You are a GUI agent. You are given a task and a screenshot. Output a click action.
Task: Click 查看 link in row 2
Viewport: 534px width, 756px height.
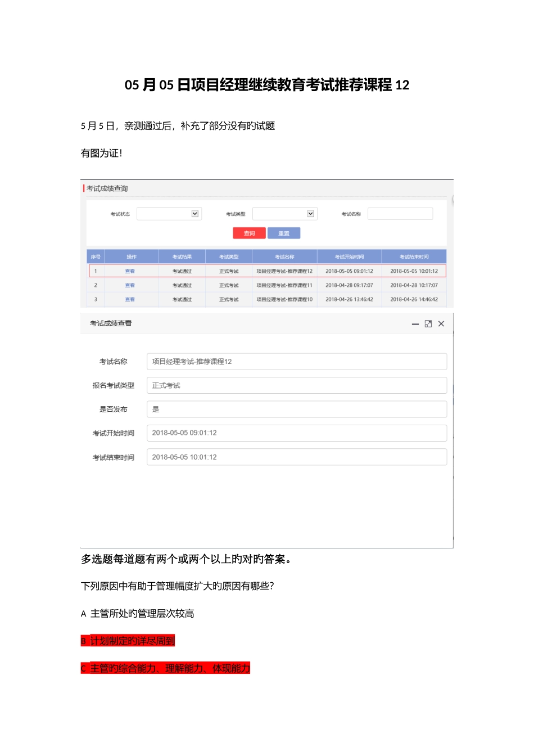click(130, 285)
